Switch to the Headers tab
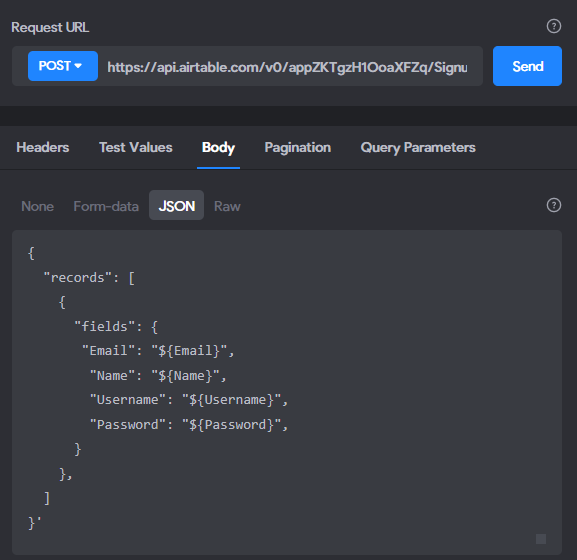Viewport: 577px width, 560px height. click(x=43, y=148)
